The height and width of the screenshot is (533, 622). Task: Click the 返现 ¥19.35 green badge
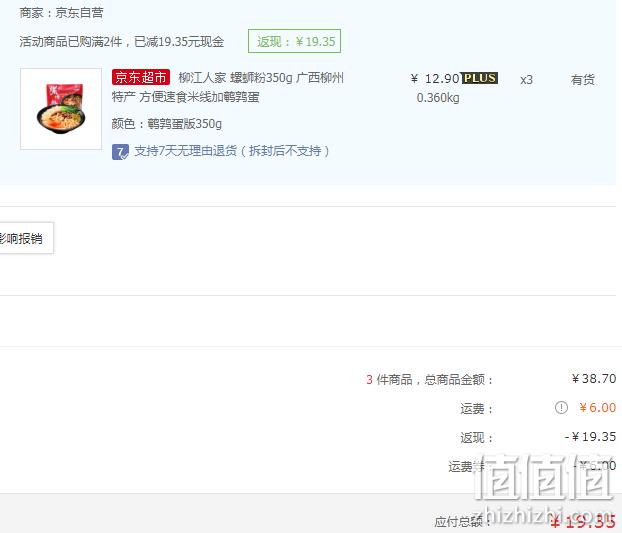[294, 41]
